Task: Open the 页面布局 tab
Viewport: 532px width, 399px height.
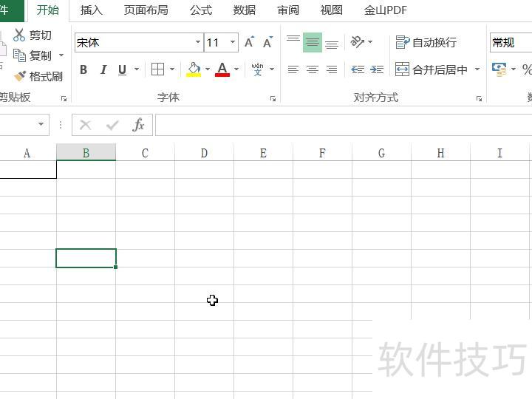Action: tap(146, 10)
